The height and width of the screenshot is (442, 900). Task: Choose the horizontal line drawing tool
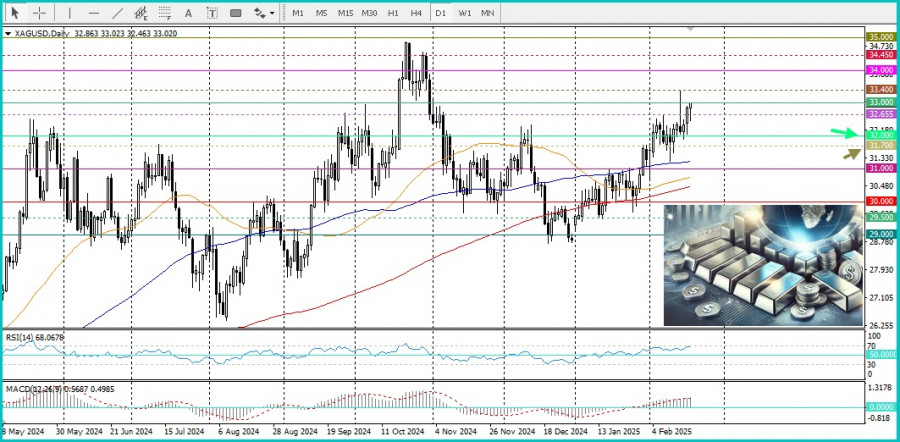click(x=93, y=13)
